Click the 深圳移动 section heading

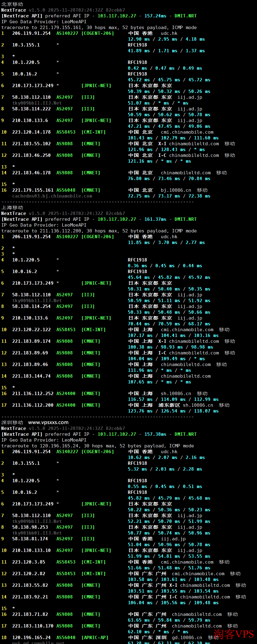click(x=12, y=423)
